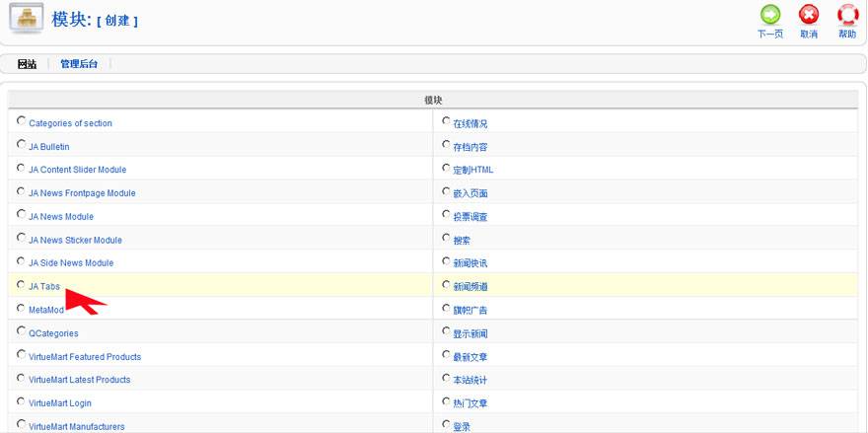The image size is (868, 433).
Task: Select the 热门文章 radio button
Action: 446,400
